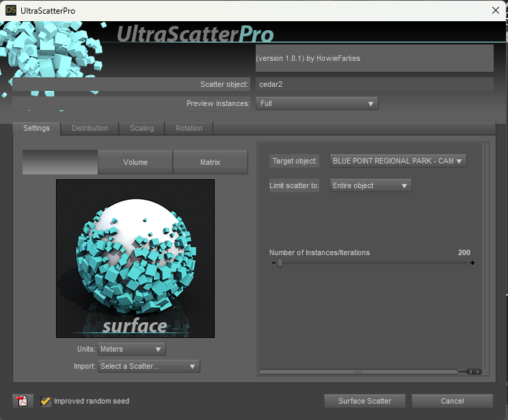This screenshot has height=420, width=508.
Task: Switch to the Scaling tab
Action: pyautogui.click(x=142, y=129)
